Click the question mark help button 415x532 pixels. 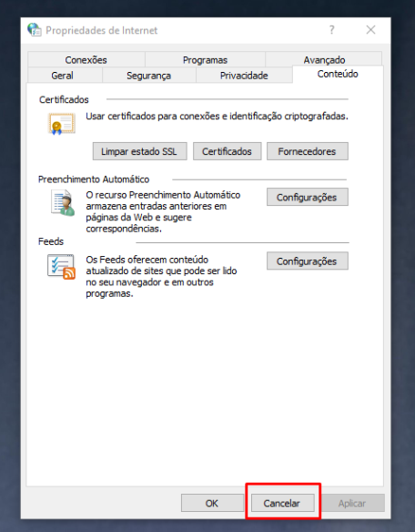[x=332, y=30]
